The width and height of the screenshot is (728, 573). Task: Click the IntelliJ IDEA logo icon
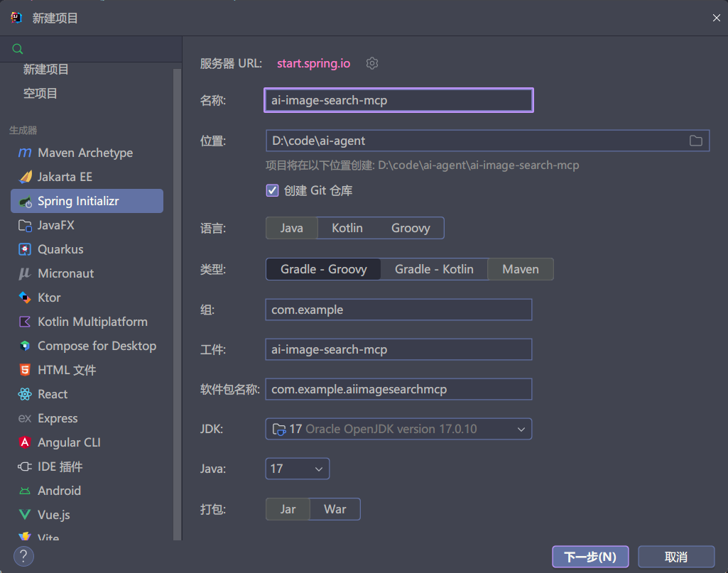click(16, 18)
